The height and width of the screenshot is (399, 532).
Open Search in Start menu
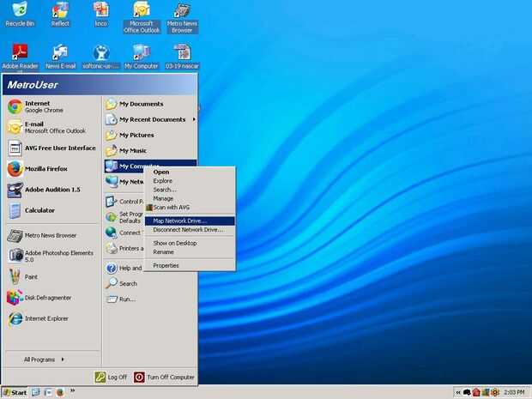click(150, 284)
